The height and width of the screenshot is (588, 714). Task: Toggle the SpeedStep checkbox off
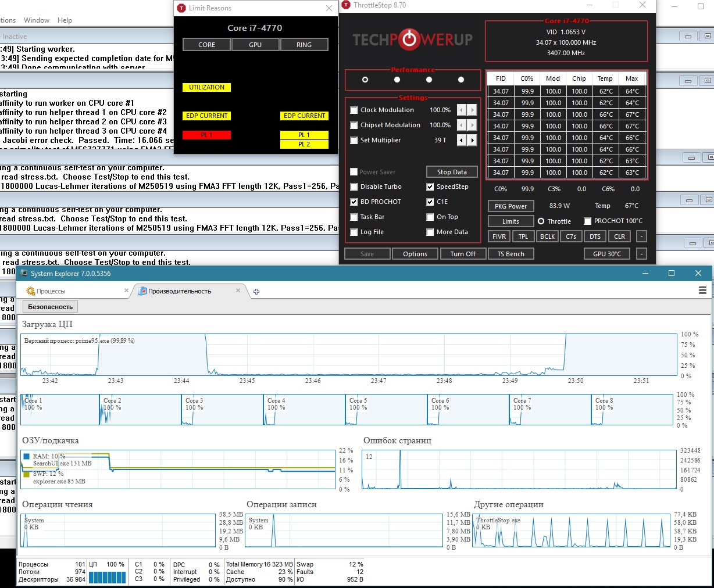point(430,187)
